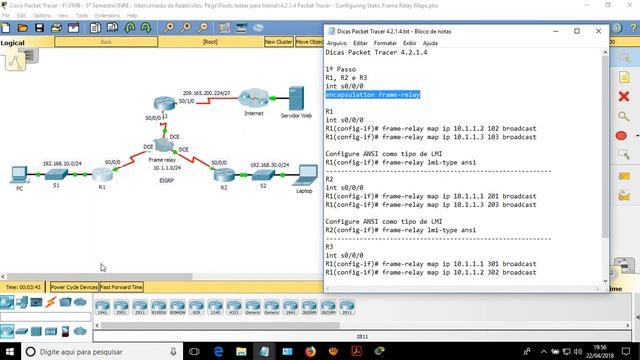This screenshot has height=360, width=640.
Task: Select the Resize Shape tool
Action: click(x=624, y=155)
